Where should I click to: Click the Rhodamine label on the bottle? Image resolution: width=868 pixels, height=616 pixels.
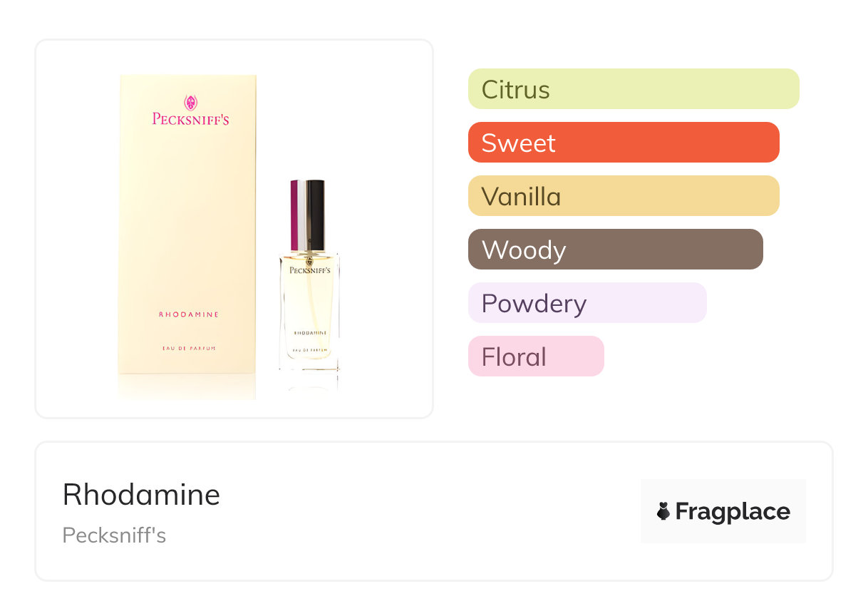(x=310, y=333)
